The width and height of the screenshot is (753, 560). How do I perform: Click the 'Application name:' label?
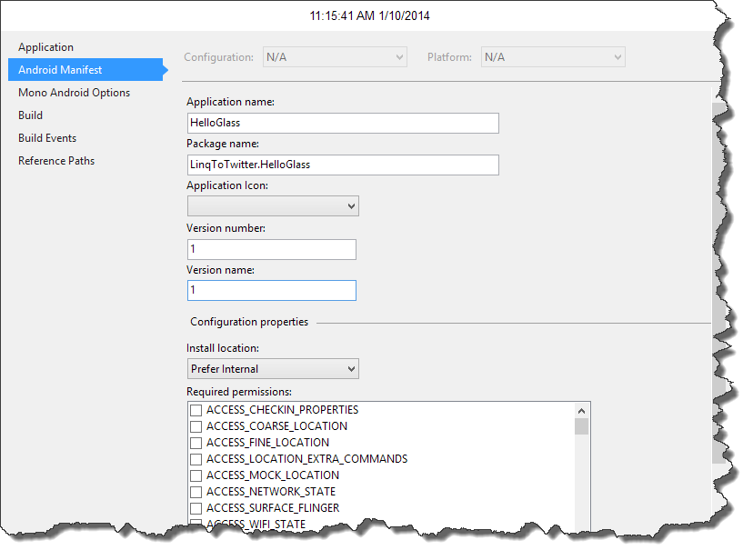230,102
